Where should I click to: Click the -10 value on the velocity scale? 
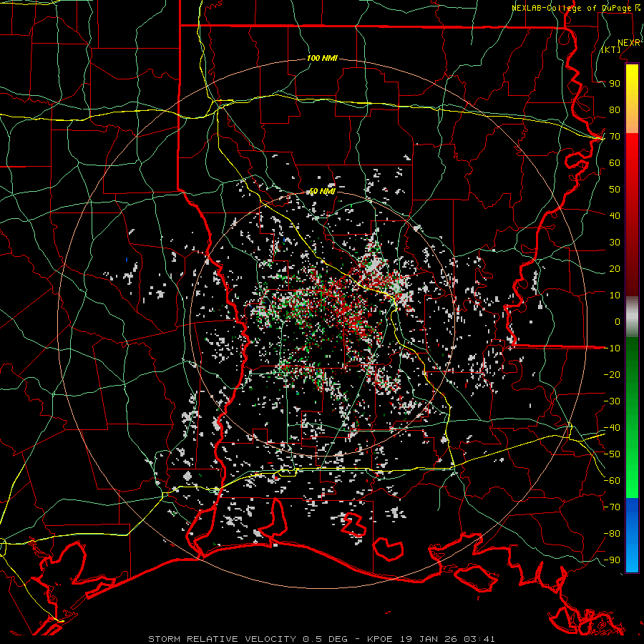coord(612,348)
